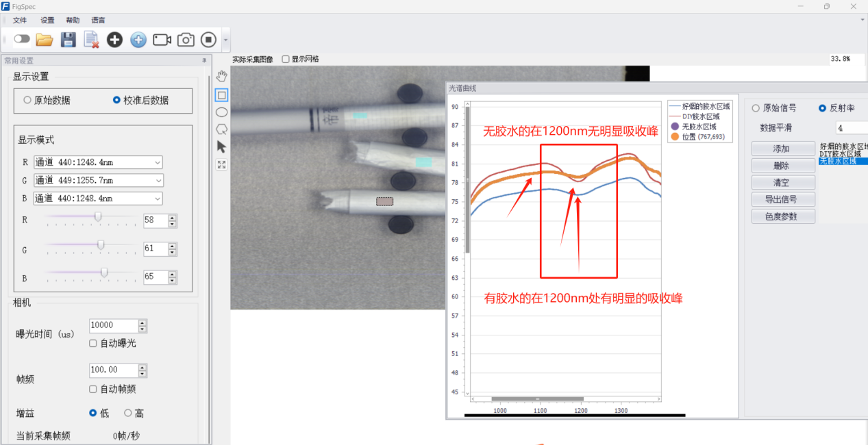Click the video camera record icon
Viewport: 868px width, 445px height.
[162, 40]
